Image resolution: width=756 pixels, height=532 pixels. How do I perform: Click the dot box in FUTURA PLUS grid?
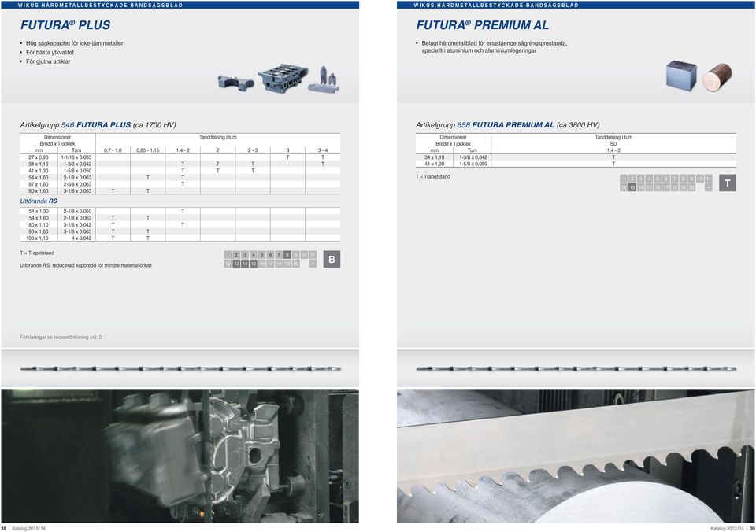click(313, 264)
